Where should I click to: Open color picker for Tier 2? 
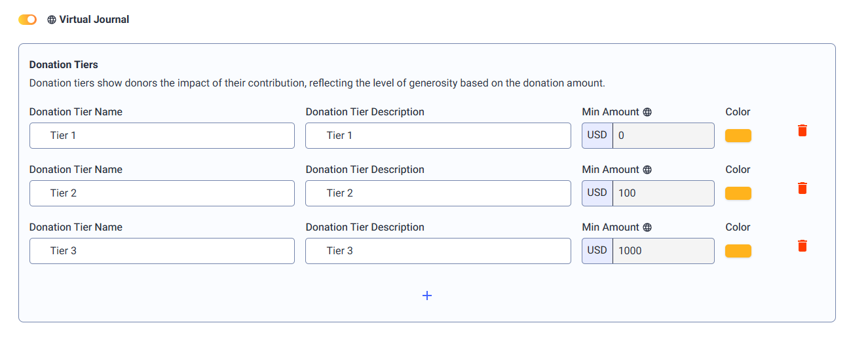[738, 193]
